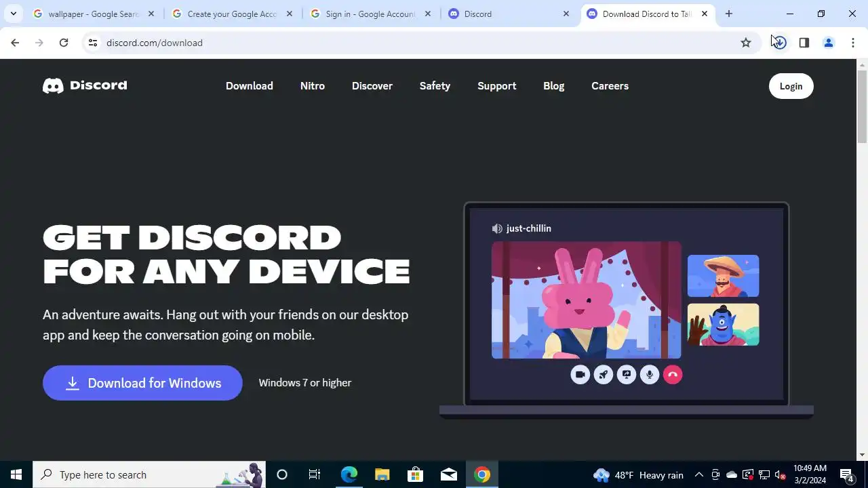
Task: Close the wallpaper Google Search tab
Action: coord(151,14)
